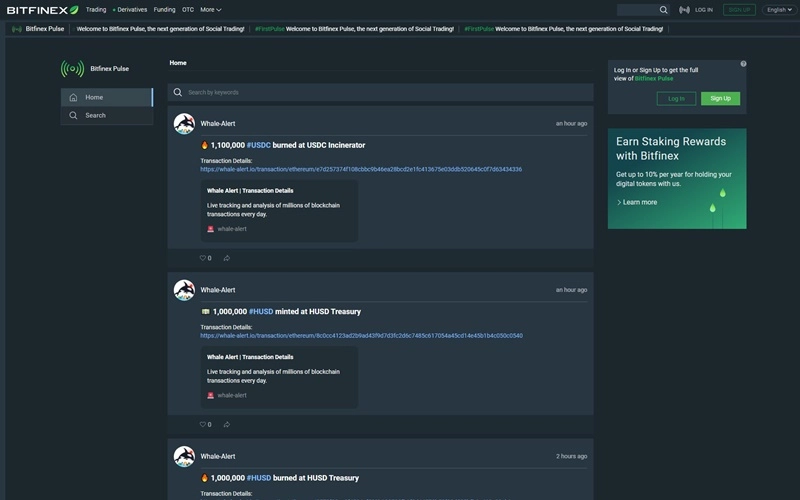Open the preview card title on HUSD minted post
Image resolution: width=800 pixels, height=500 pixels.
pos(250,357)
